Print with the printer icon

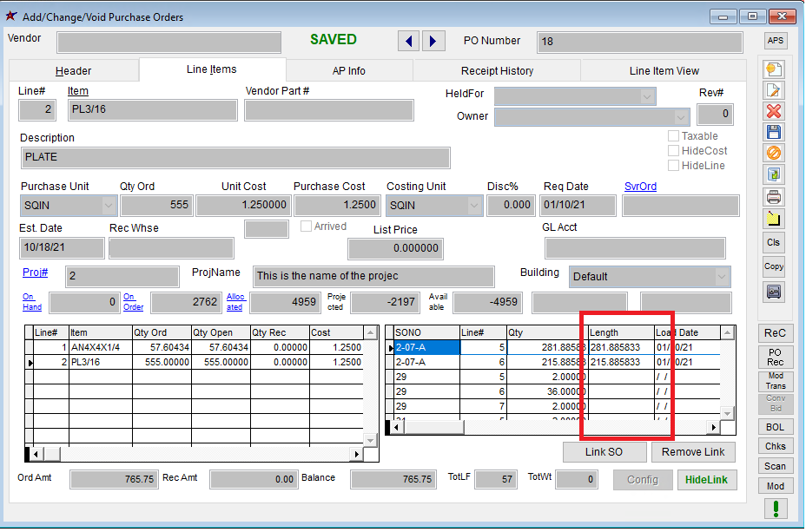[x=774, y=196]
